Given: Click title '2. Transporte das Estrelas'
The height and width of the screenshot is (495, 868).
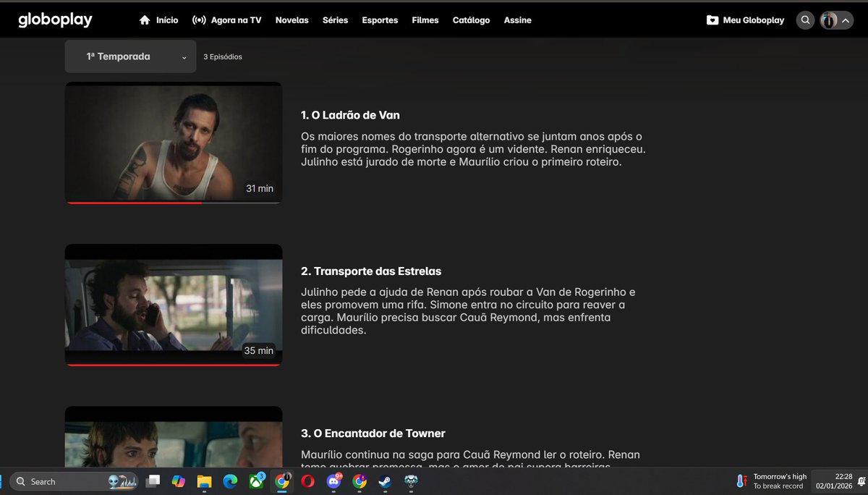Looking at the screenshot, I should (x=371, y=271).
